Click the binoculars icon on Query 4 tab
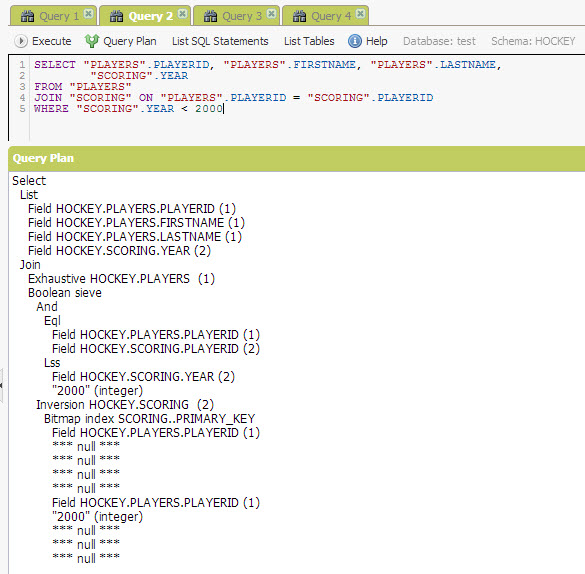The image size is (585, 574). coord(299,16)
